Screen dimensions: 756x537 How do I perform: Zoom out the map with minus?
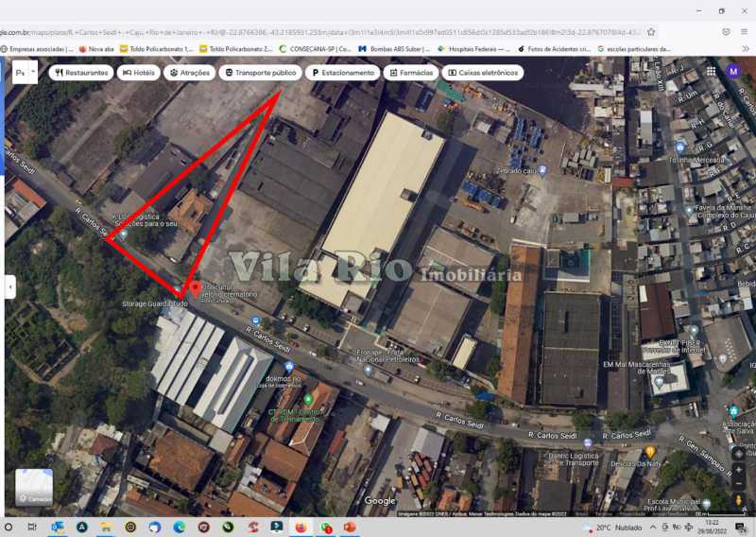pyautogui.click(x=738, y=483)
